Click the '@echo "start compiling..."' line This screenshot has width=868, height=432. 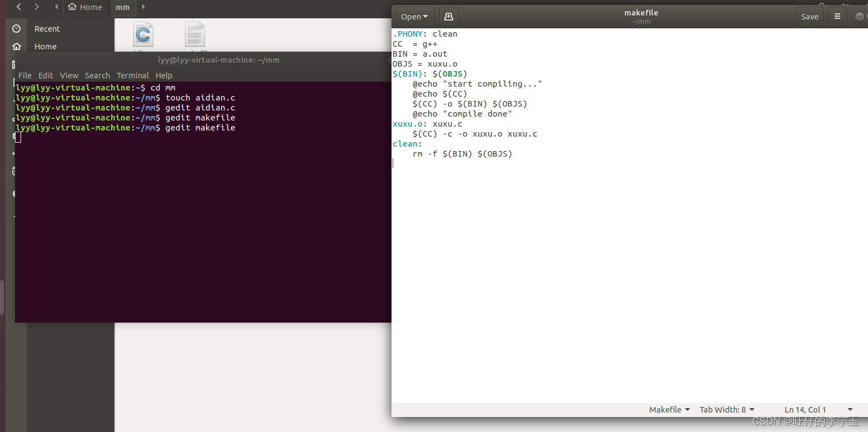tap(477, 84)
